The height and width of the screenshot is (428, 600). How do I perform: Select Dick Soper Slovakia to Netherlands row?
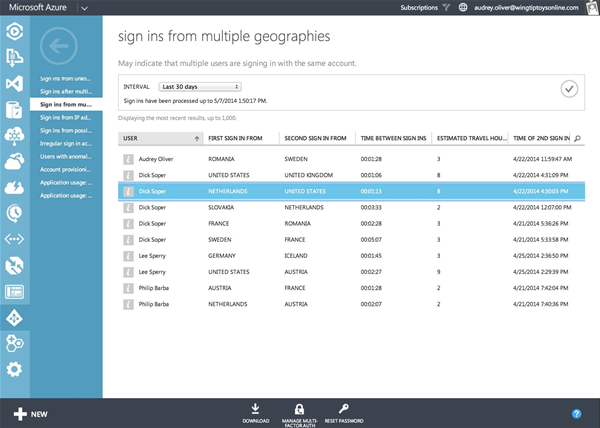tap(351, 207)
